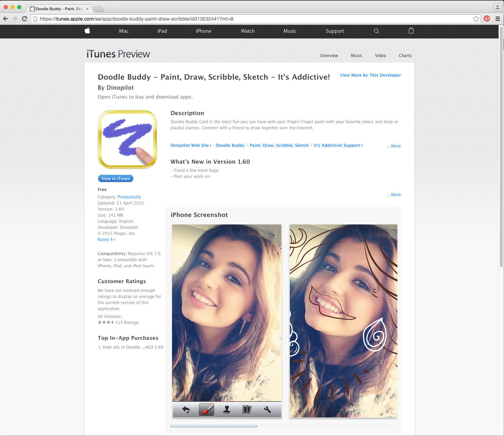The width and height of the screenshot is (504, 436).
Task: Click the page info icon in address bar
Action: [35, 19]
